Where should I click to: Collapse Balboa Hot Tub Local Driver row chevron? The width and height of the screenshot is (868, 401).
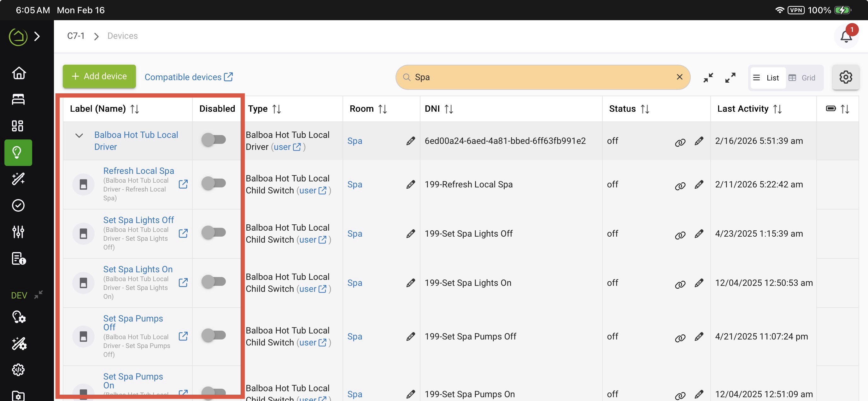[79, 135]
